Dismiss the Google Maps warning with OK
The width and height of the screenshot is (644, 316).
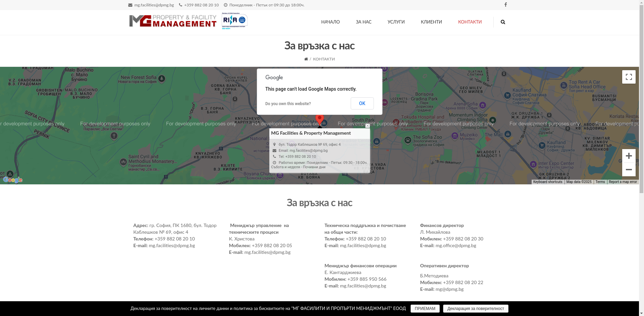tap(362, 103)
